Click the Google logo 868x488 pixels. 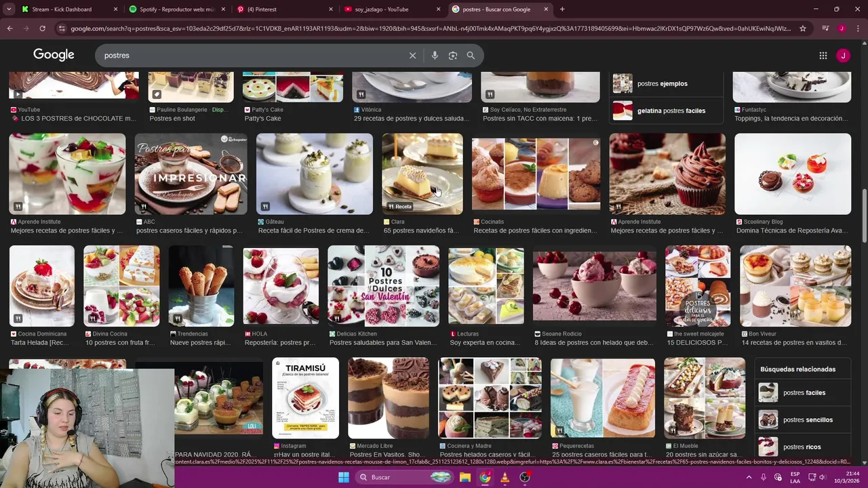(54, 55)
